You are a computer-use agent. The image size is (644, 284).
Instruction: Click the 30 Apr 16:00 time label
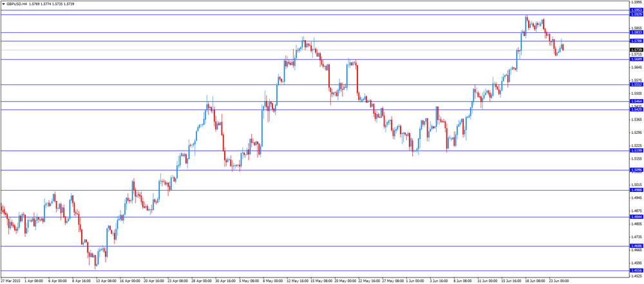[x=226, y=281]
